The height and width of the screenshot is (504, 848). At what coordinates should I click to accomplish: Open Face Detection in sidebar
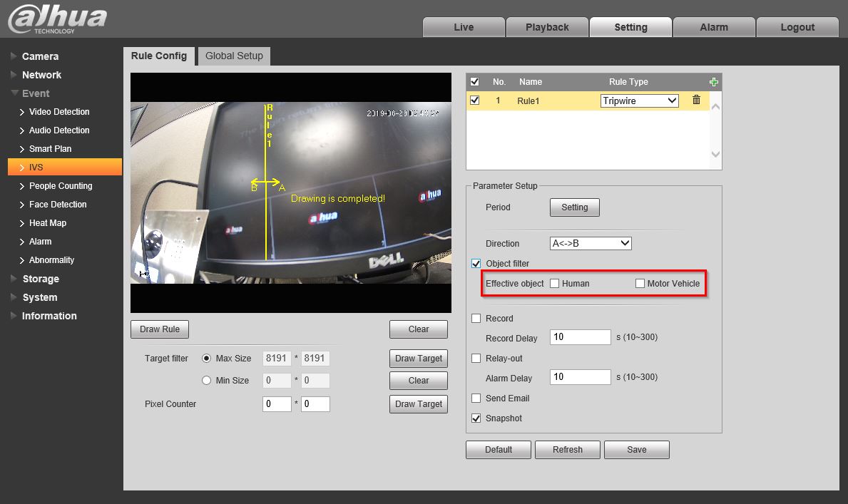point(58,205)
